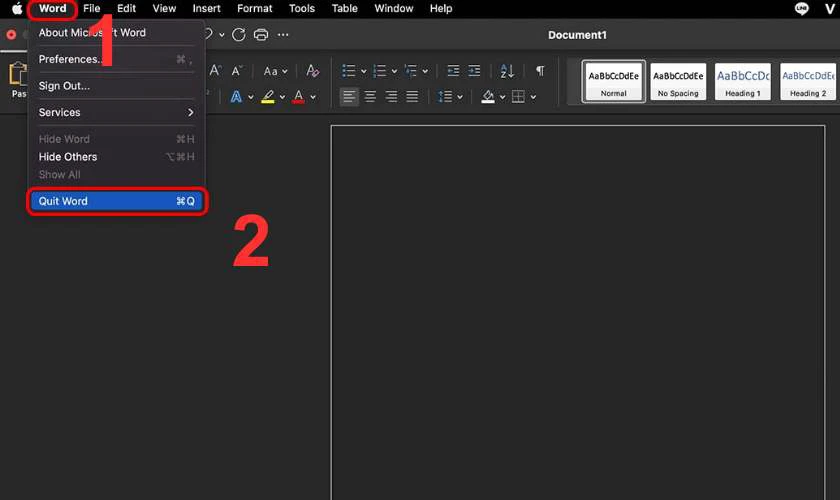Screen dimensions: 840x500
Task: Click the Print icon in the quick toolbar
Action: (x=261, y=35)
